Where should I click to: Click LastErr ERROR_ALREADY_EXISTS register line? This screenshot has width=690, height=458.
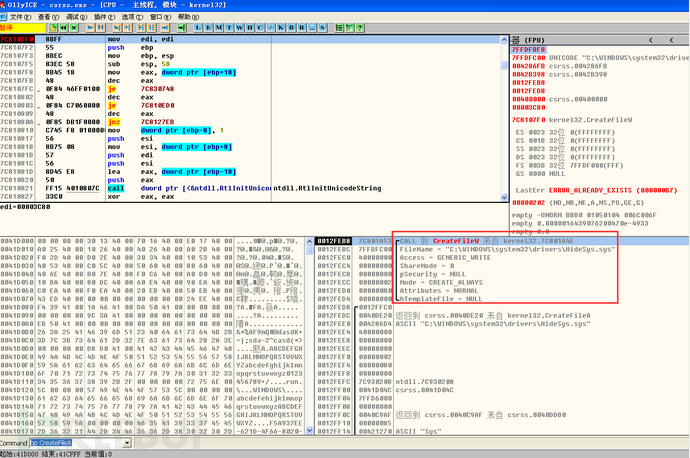(x=596, y=191)
